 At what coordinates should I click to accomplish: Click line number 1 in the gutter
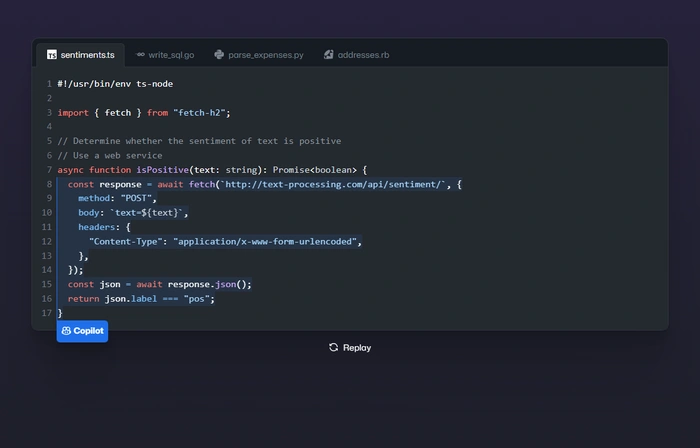click(x=48, y=84)
